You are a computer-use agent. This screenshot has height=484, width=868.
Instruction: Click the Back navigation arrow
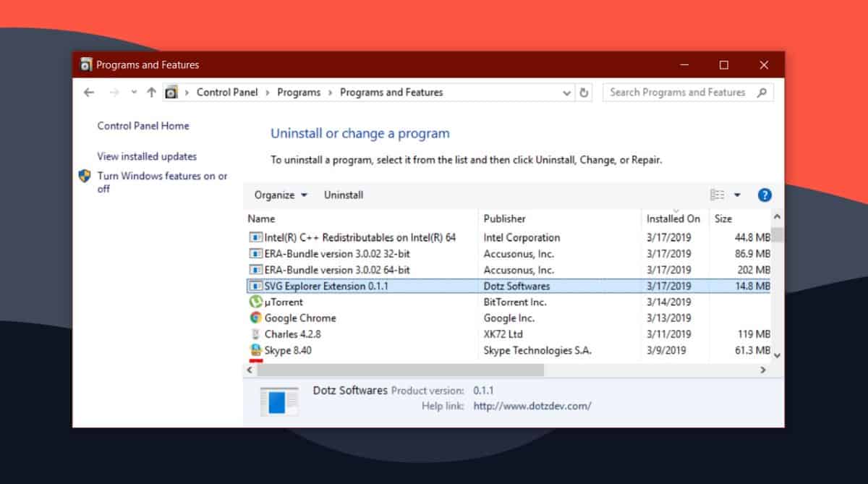click(x=89, y=93)
